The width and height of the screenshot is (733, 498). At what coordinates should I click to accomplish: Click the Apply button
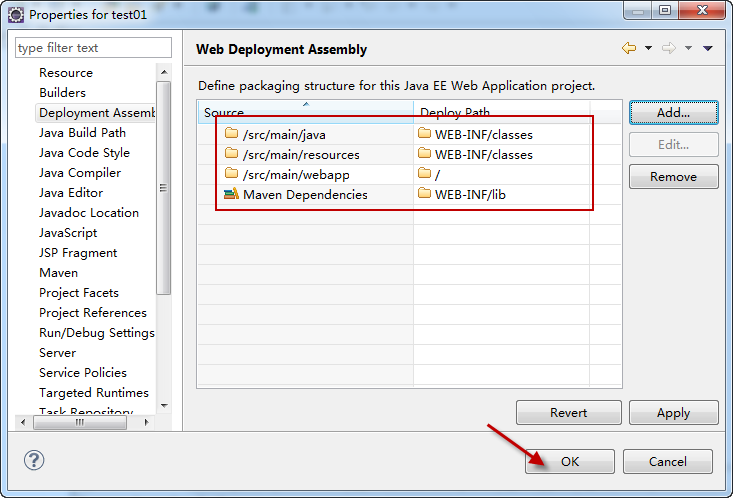673,412
